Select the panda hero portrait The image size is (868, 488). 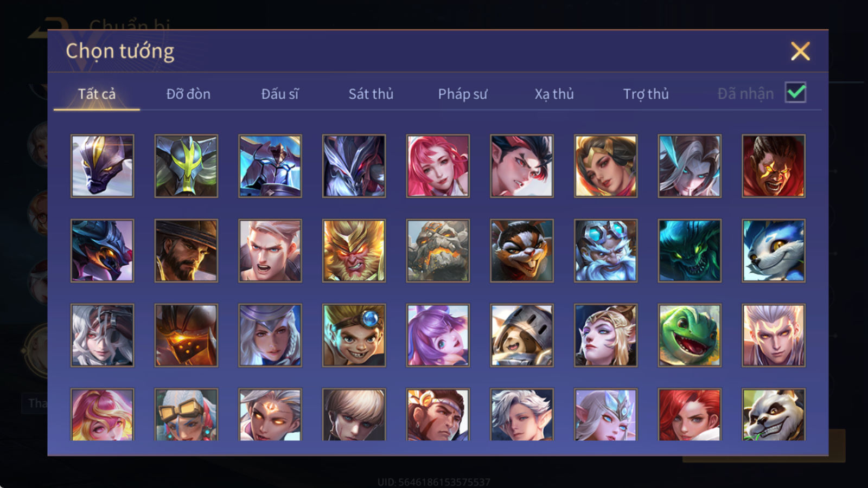click(774, 414)
